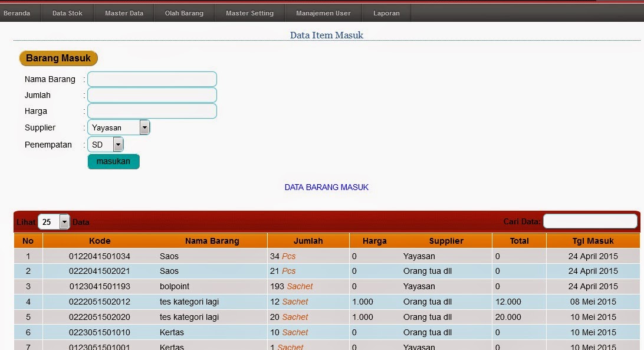Select the Olah Barang menu
The height and width of the screenshot is (350, 644).
tap(184, 12)
